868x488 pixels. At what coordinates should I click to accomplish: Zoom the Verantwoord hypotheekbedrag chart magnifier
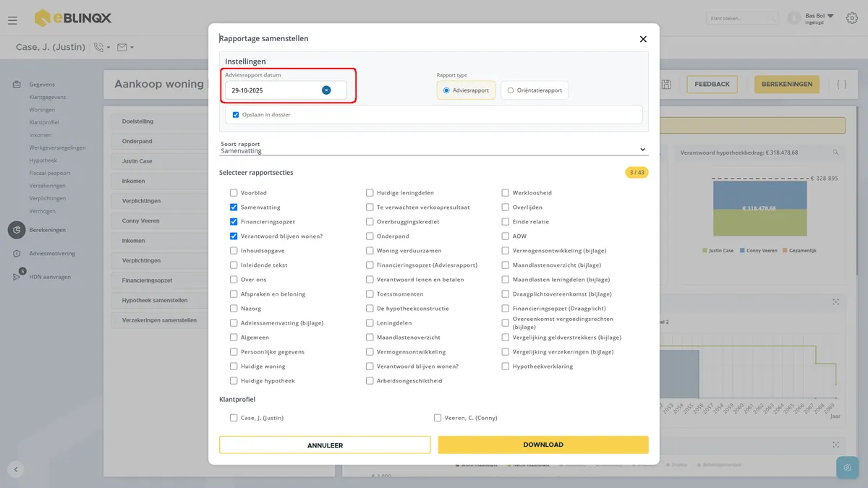835,153
